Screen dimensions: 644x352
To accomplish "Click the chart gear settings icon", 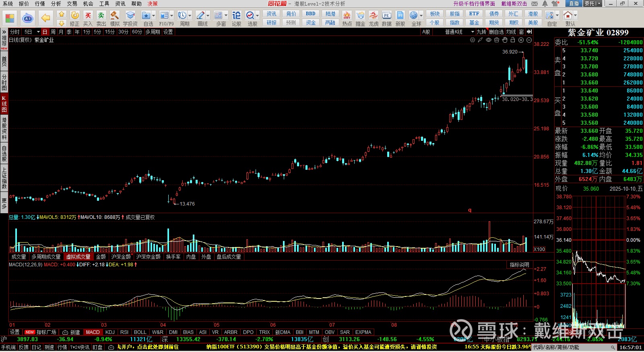I will (x=473, y=40).
